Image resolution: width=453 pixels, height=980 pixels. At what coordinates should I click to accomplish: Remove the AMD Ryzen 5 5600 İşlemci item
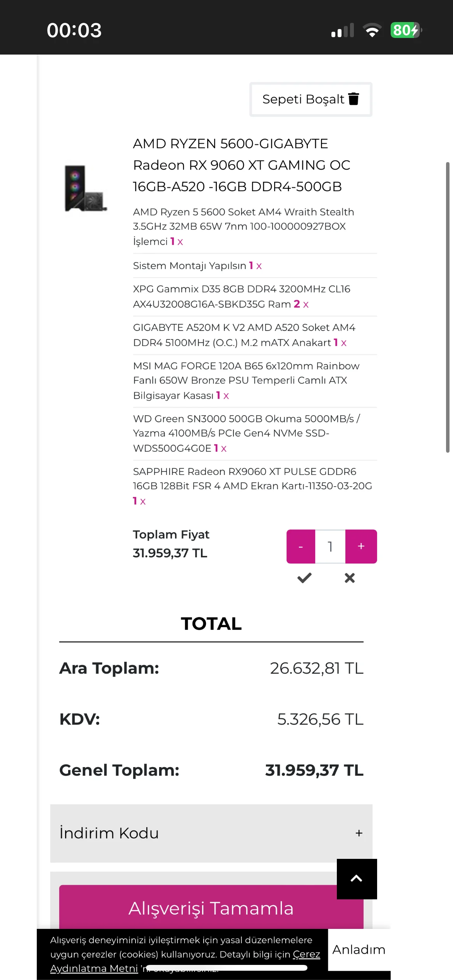[x=180, y=242]
